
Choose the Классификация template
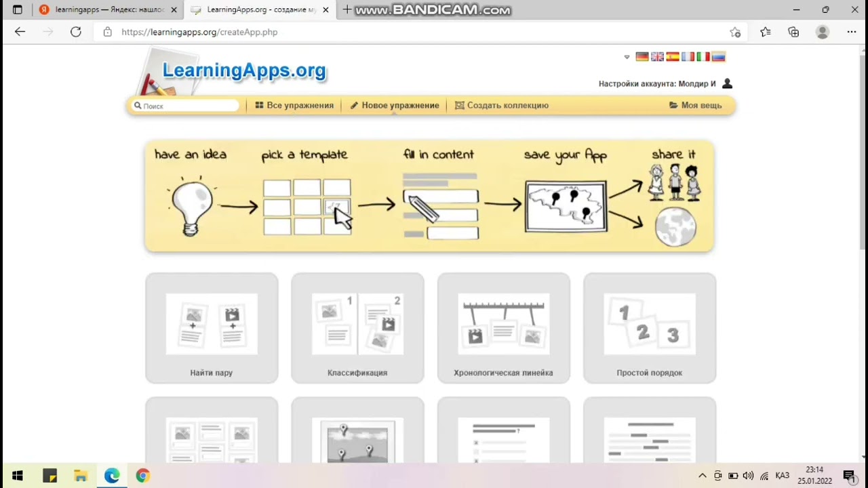tap(357, 328)
